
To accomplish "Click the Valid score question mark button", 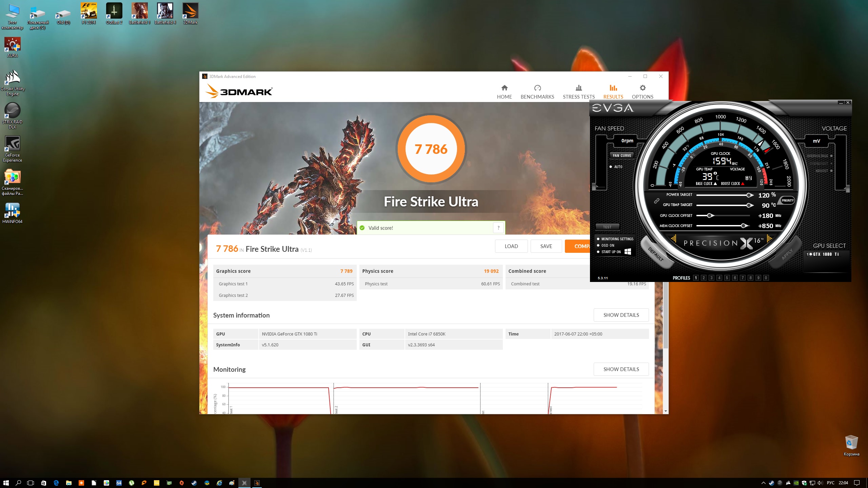I will (498, 228).
